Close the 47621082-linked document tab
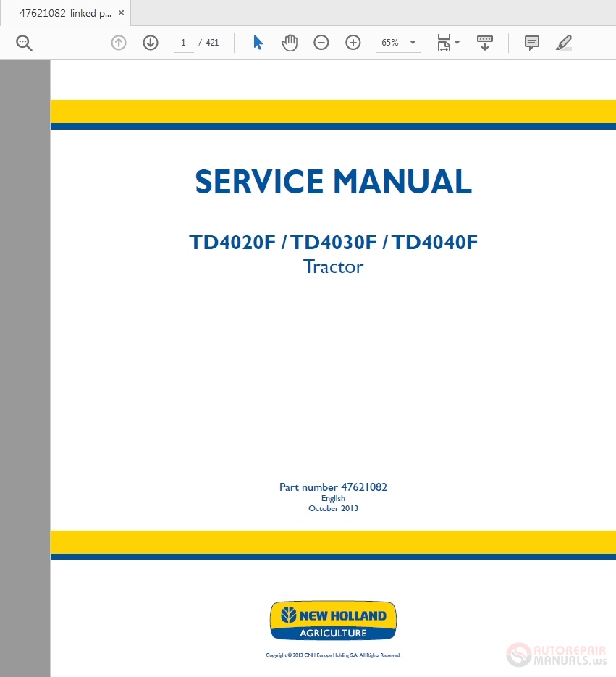The image size is (616, 677). tap(121, 13)
